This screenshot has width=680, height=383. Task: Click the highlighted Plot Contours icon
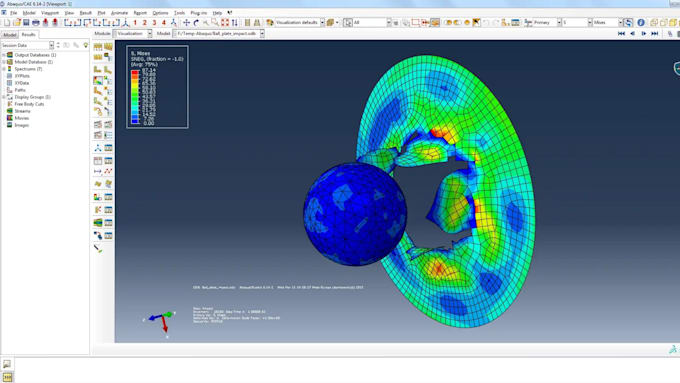98,80
